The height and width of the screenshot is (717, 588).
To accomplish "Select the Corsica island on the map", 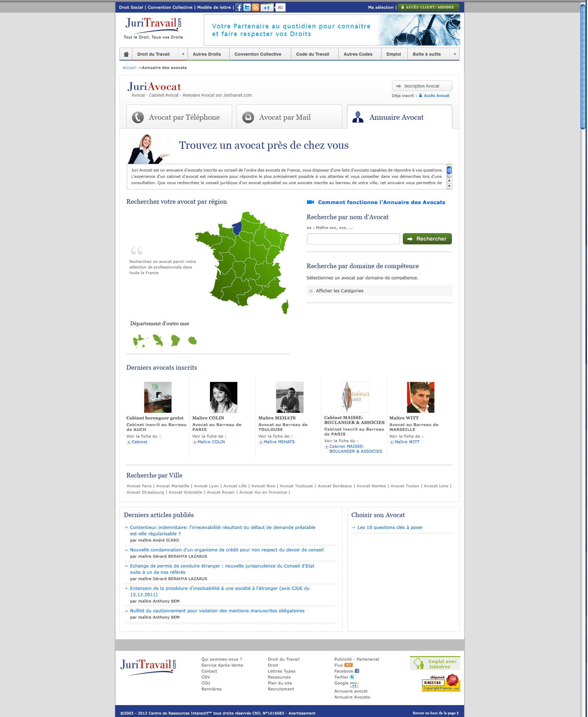I will 285,307.
